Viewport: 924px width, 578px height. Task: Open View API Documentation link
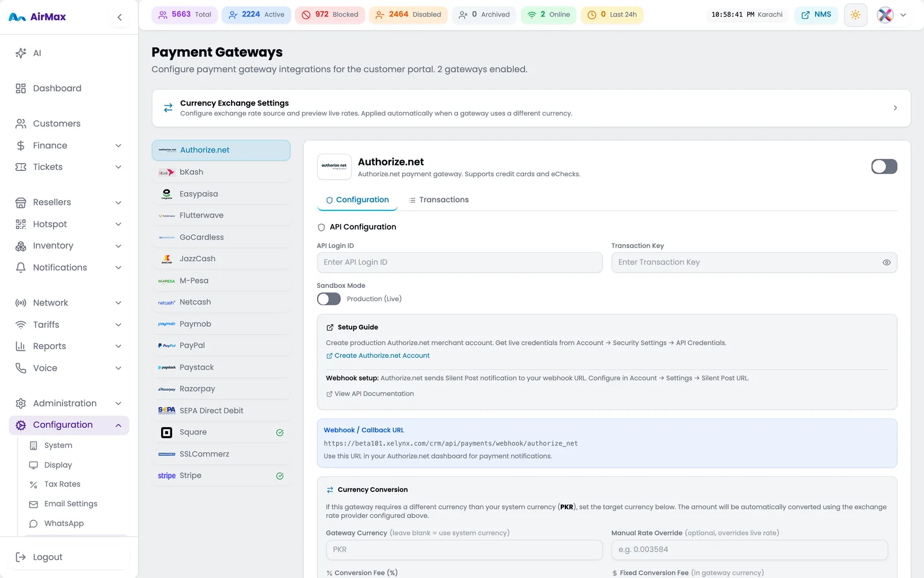click(x=370, y=394)
